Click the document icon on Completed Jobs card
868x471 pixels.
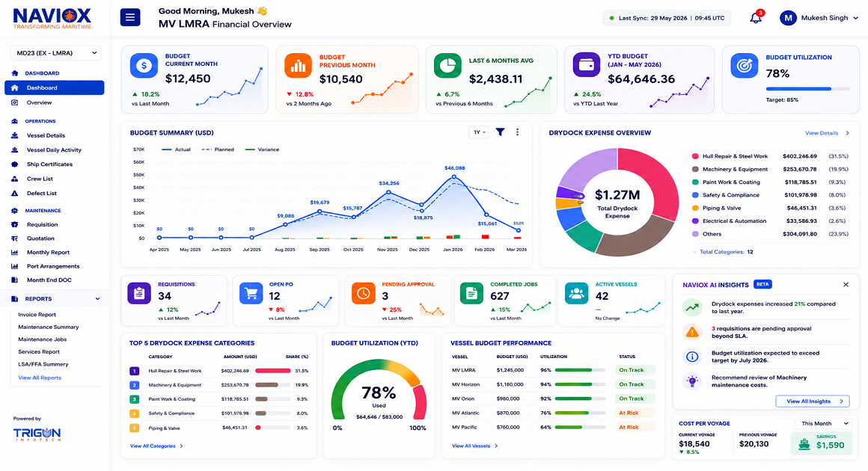click(471, 294)
